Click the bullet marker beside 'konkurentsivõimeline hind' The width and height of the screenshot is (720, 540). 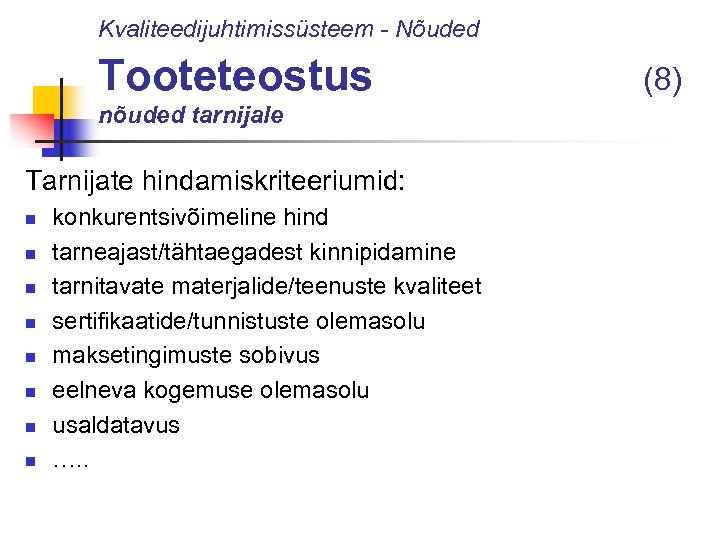[x=31, y=219]
